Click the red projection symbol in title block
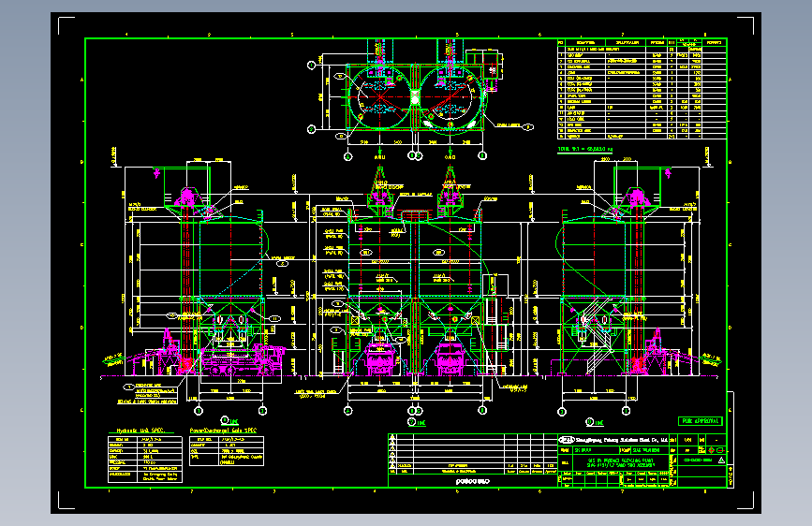 tap(716, 450)
